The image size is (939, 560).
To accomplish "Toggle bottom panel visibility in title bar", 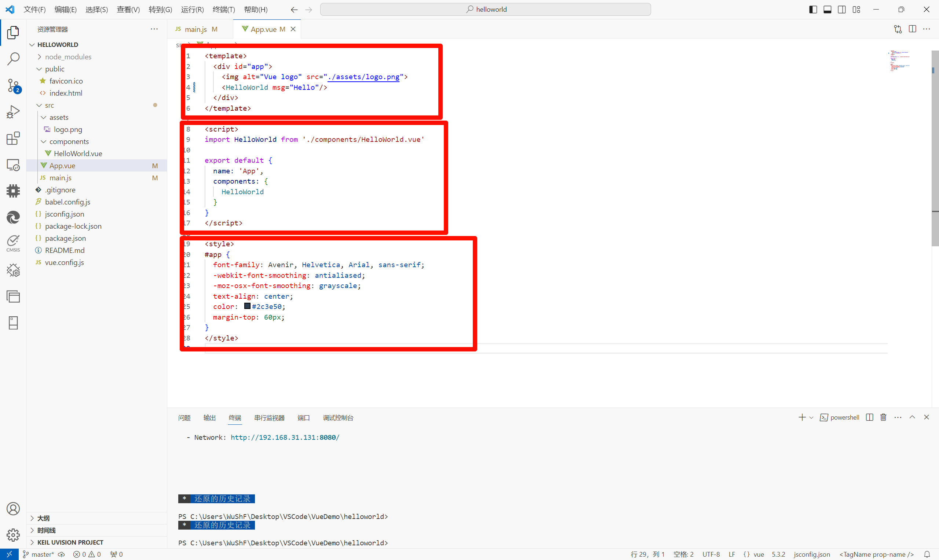I will pos(827,10).
